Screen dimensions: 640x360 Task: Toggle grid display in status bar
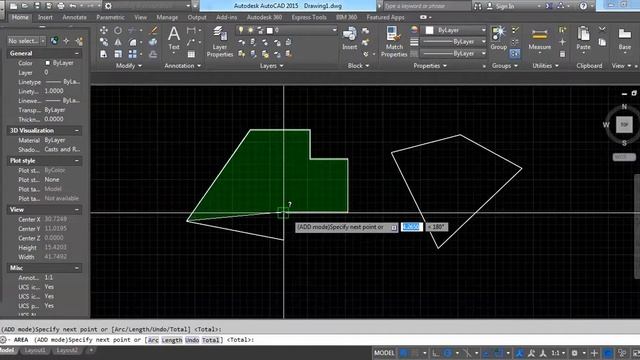click(403, 353)
